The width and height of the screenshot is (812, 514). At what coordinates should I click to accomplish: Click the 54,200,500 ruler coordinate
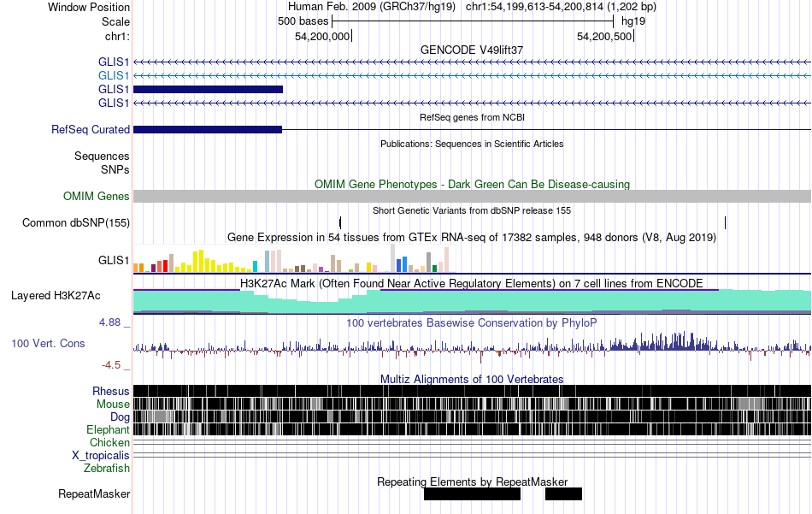(604, 36)
